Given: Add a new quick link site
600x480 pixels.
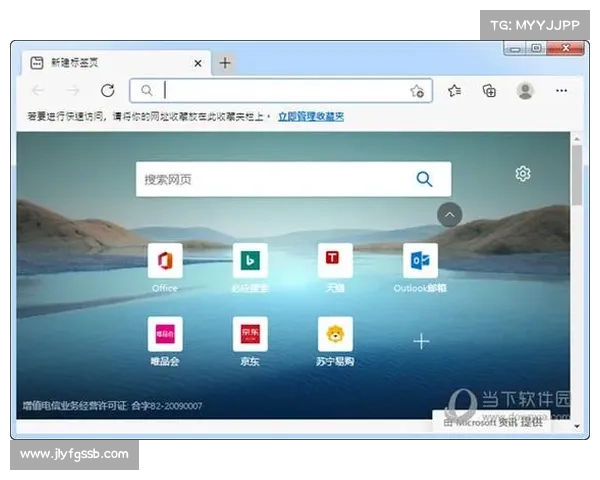Looking at the screenshot, I should (x=421, y=341).
